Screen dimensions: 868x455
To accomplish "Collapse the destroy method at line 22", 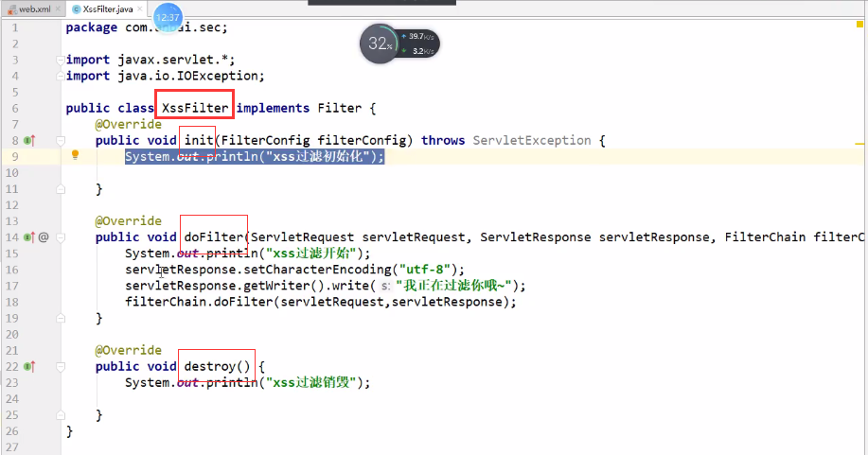I will click(x=60, y=366).
